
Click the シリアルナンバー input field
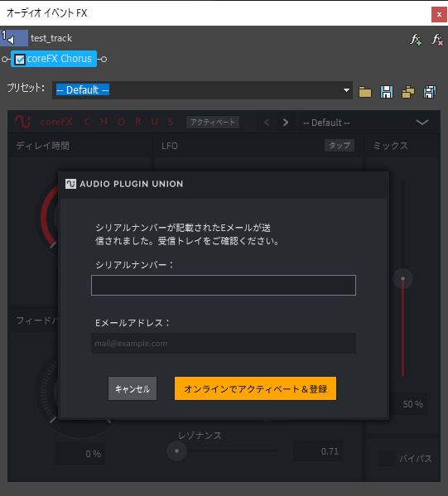224,286
